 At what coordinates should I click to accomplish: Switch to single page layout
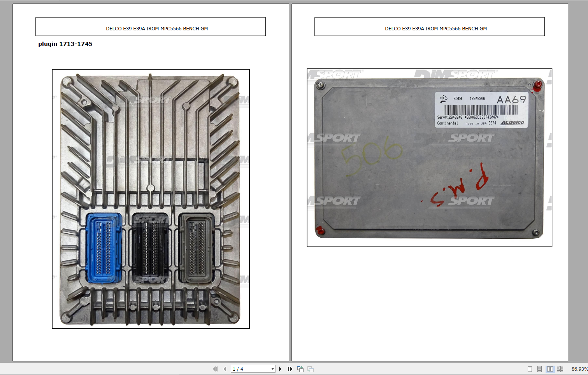[x=529, y=369]
